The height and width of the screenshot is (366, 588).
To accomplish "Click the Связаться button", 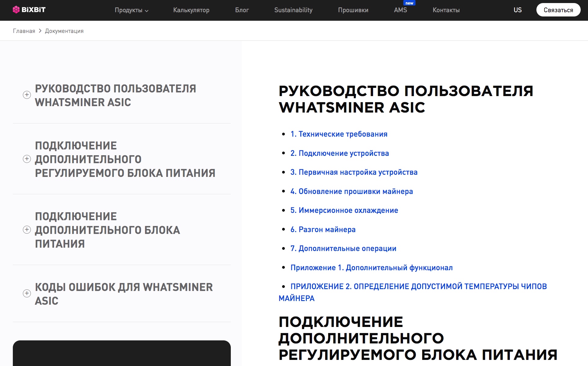I will point(558,10).
